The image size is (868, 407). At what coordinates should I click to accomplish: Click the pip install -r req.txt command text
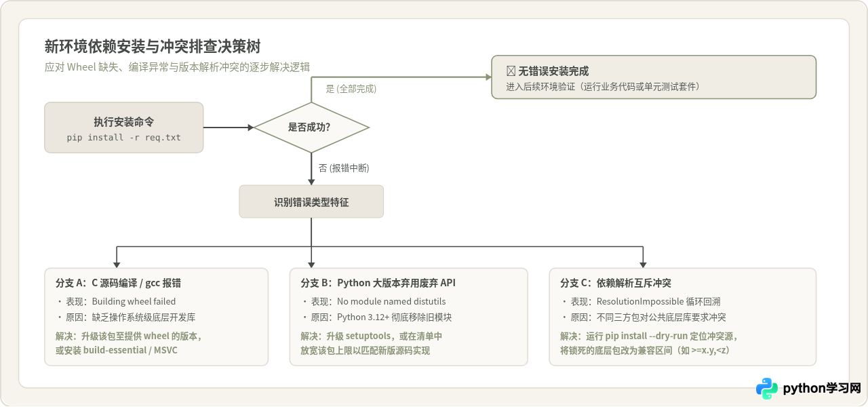(124, 137)
